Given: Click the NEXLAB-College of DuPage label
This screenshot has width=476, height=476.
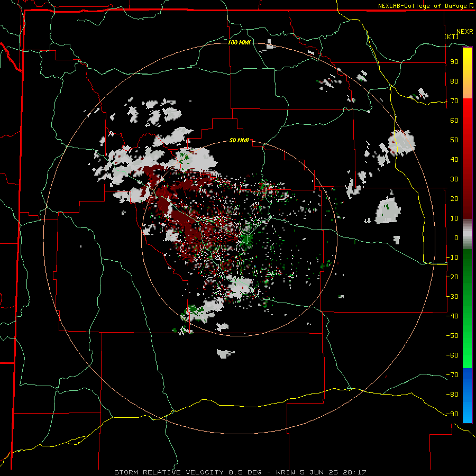Looking at the screenshot, I should [x=425, y=6].
